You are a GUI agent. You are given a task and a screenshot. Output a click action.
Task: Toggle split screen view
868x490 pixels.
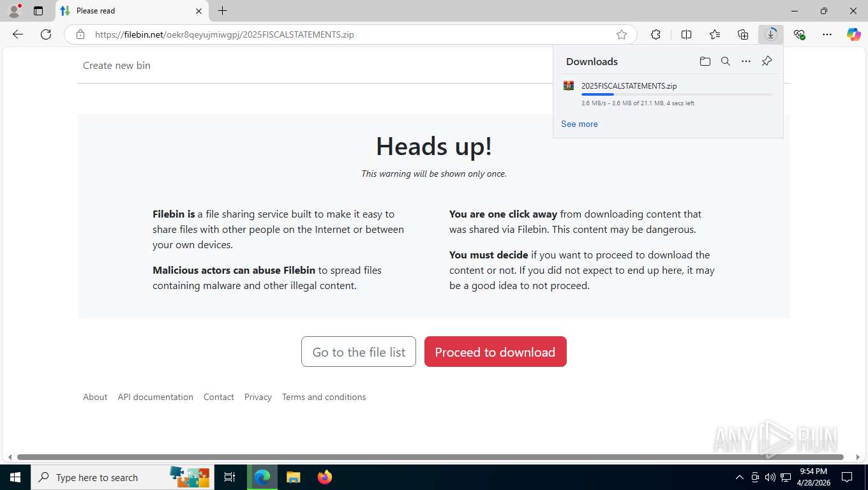coord(686,34)
